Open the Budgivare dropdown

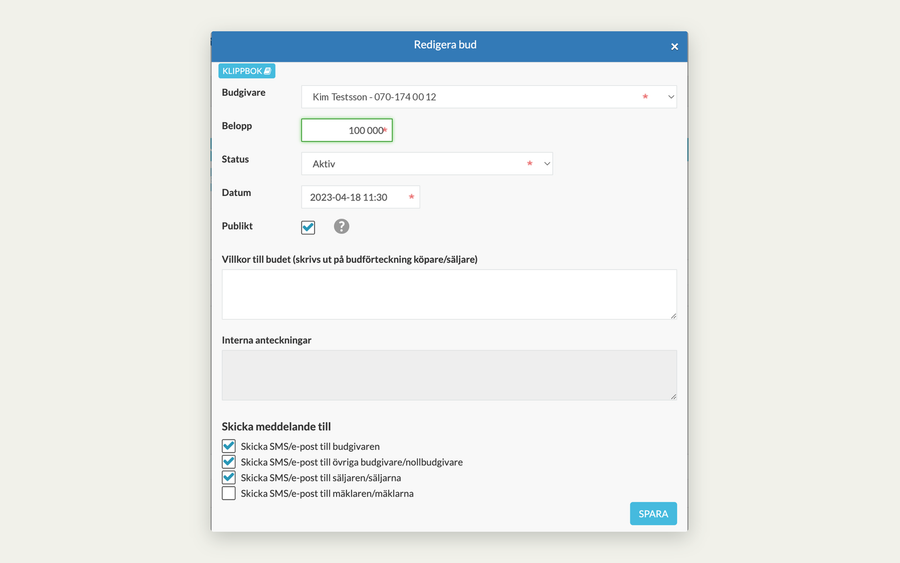(x=488, y=96)
